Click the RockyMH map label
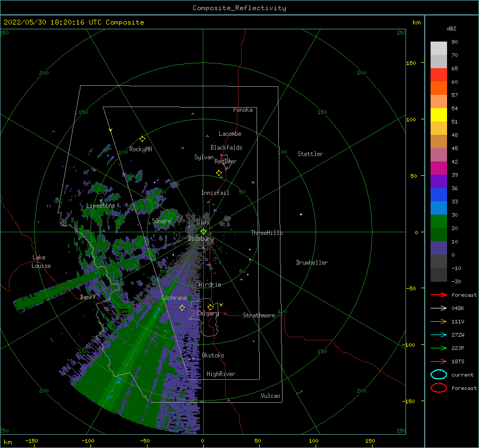Screen dimensions: 479x448 [x=141, y=149]
